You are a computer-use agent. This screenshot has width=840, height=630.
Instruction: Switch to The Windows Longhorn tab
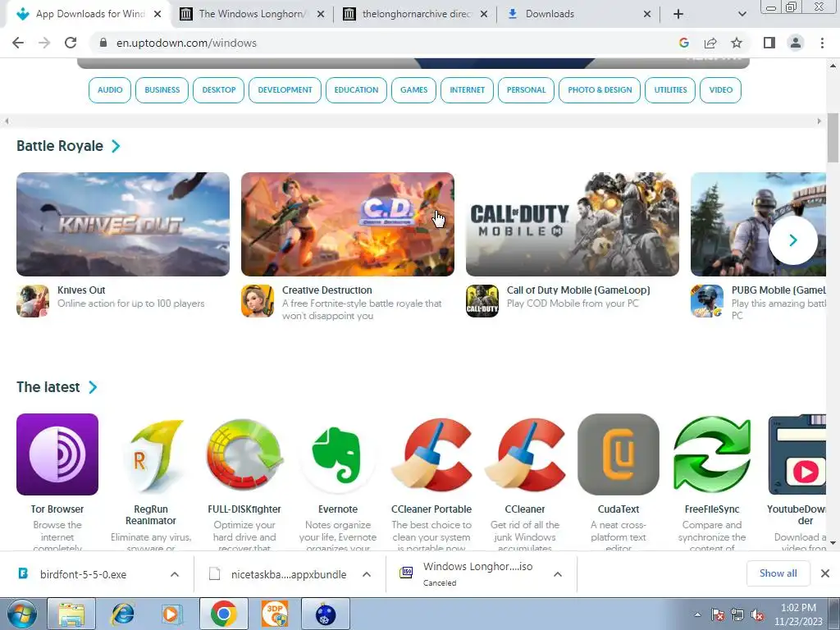tap(252, 14)
